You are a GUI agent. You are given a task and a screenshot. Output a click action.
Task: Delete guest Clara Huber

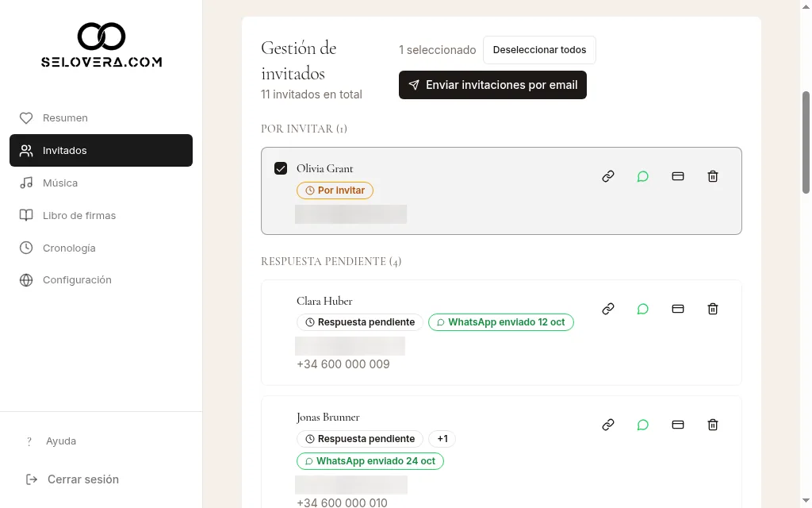[713, 309]
